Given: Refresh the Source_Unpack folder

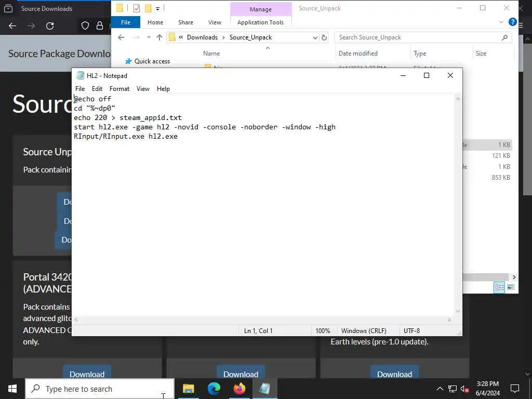Looking at the screenshot, I should 324,37.
